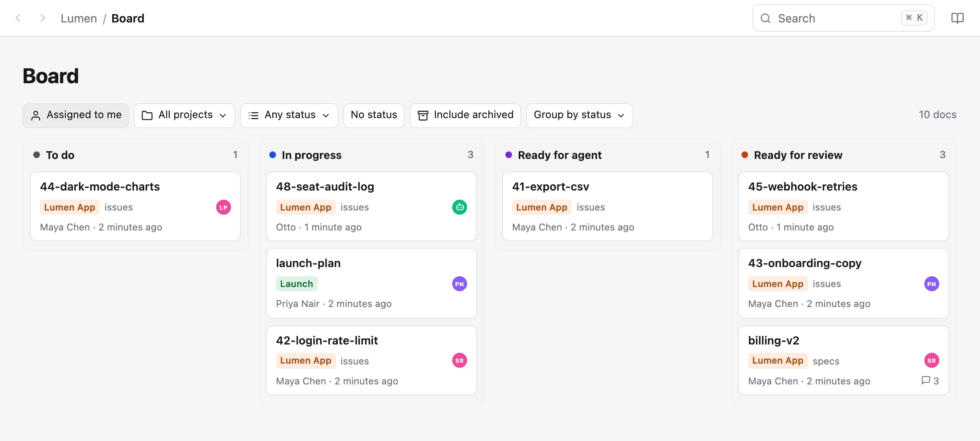Click the SR avatar on billing-v2 card
The height and width of the screenshot is (441, 980).
coord(932,360)
